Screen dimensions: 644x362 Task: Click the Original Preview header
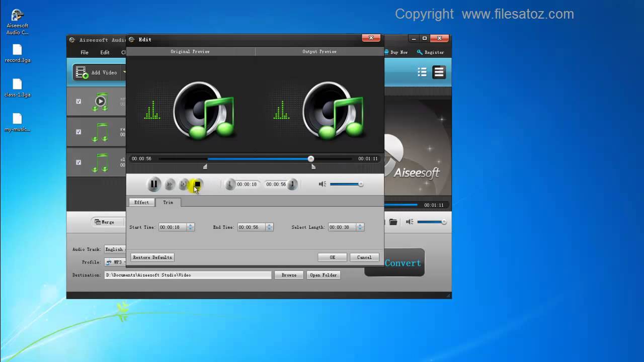point(190,51)
